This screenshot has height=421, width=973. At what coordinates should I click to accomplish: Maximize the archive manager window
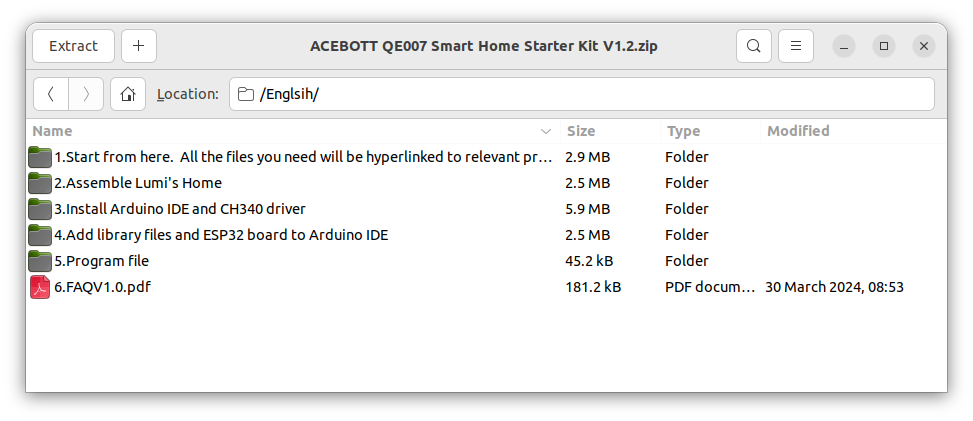884,46
